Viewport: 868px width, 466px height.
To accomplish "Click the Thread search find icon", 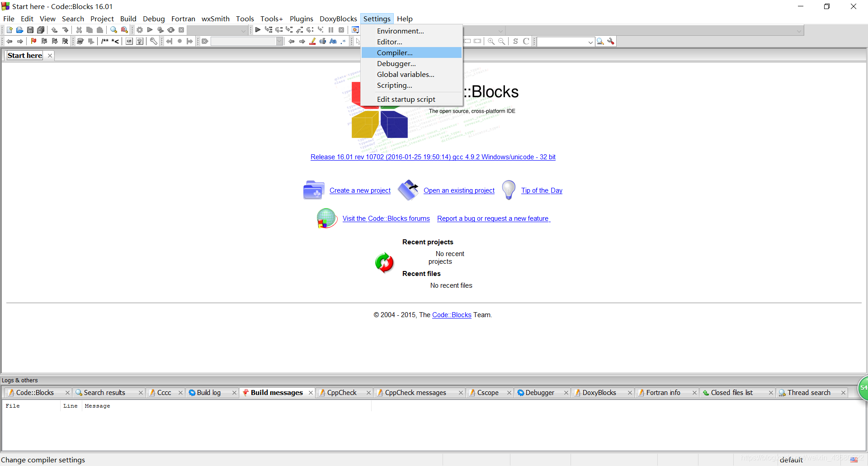I will [600, 41].
